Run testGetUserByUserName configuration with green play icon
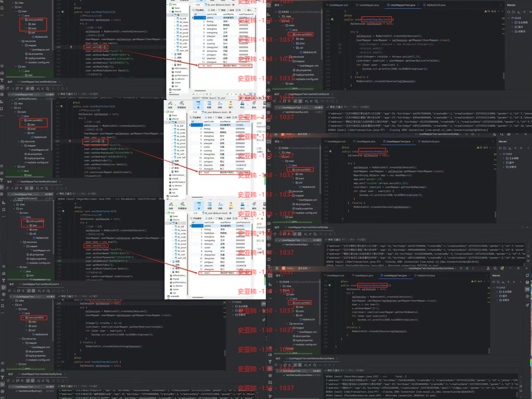The width and height of the screenshot is (532, 399). point(461,268)
